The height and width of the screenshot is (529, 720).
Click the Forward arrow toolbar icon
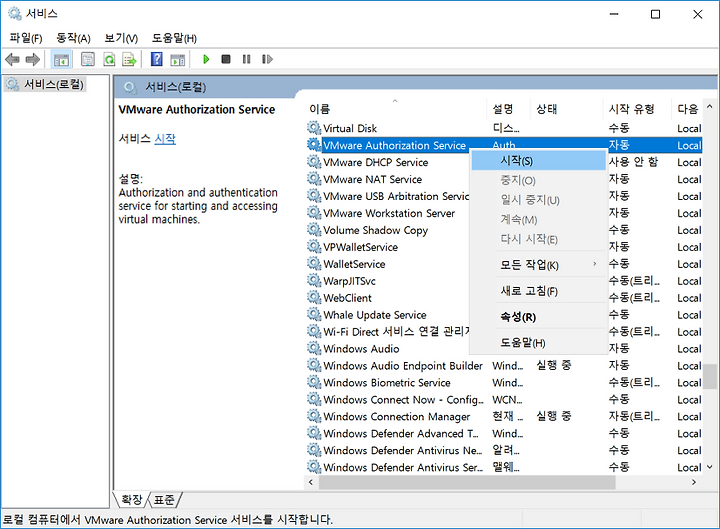33,59
